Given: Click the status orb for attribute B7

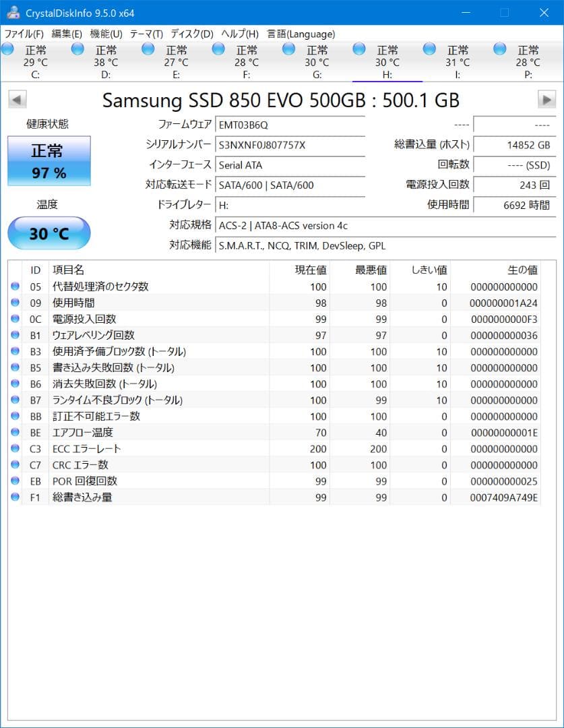Looking at the screenshot, I should 15,399.
